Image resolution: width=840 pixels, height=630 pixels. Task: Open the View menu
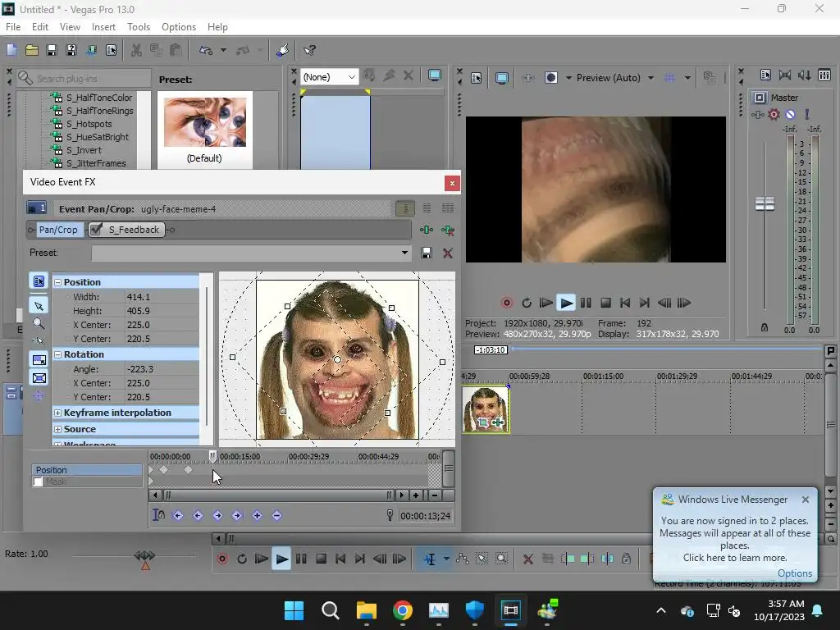click(70, 27)
